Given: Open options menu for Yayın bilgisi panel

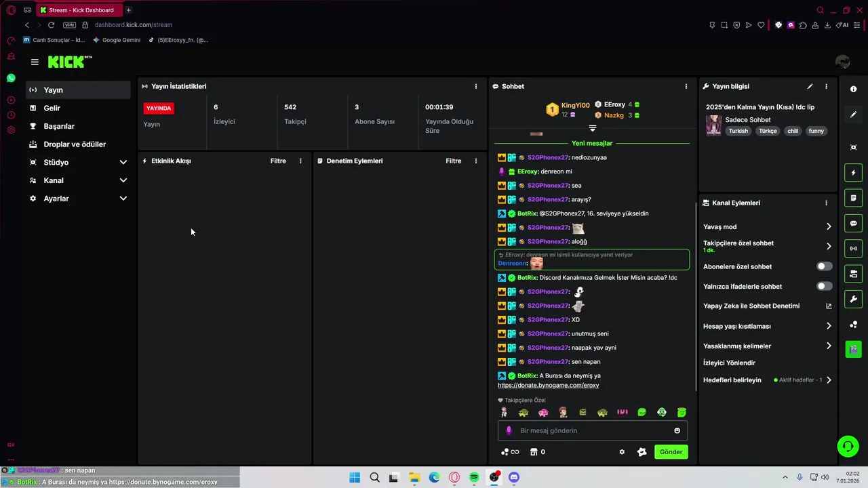Looking at the screenshot, I should 826,86.
